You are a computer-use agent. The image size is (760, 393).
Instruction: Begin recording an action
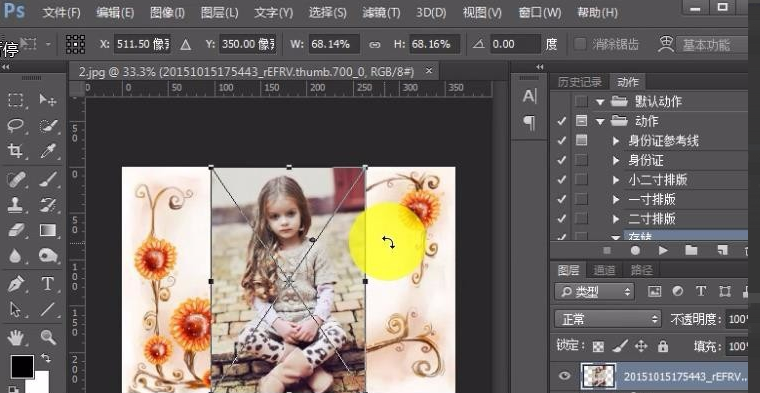tap(635, 250)
